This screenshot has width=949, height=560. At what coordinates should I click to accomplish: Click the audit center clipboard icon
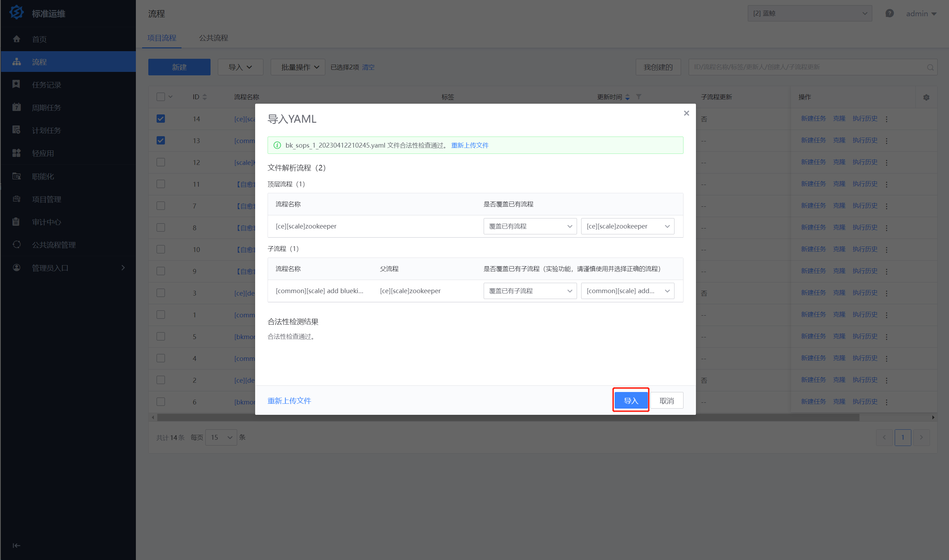[x=16, y=222]
